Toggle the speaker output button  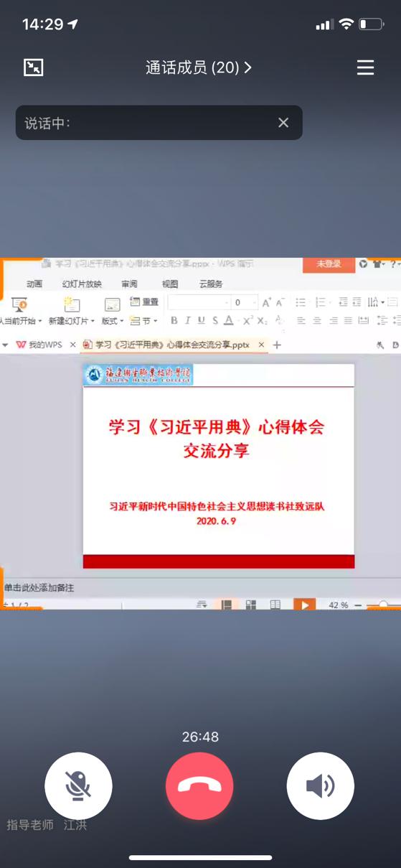(321, 786)
